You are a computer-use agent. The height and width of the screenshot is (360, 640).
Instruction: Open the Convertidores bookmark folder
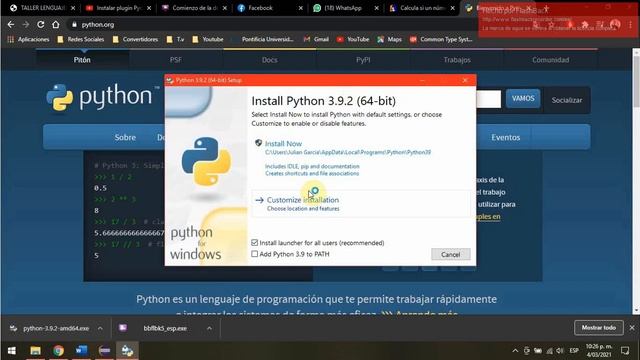(x=136, y=39)
